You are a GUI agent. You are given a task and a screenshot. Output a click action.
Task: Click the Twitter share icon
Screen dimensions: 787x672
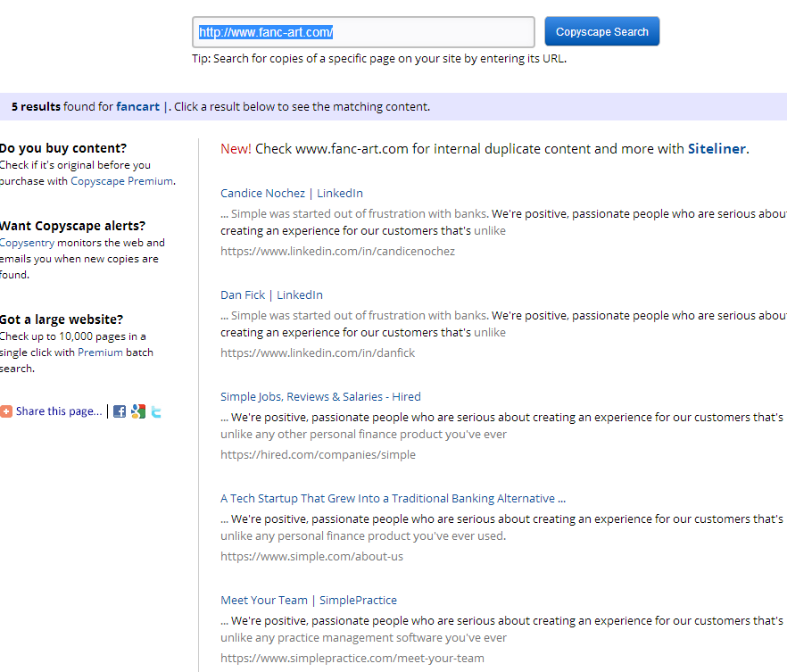click(156, 412)
